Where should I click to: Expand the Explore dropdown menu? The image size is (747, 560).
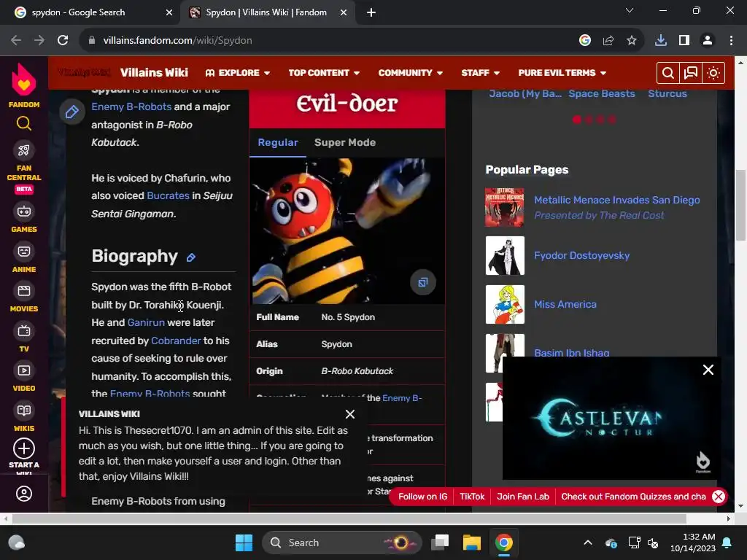pos(238,73)
